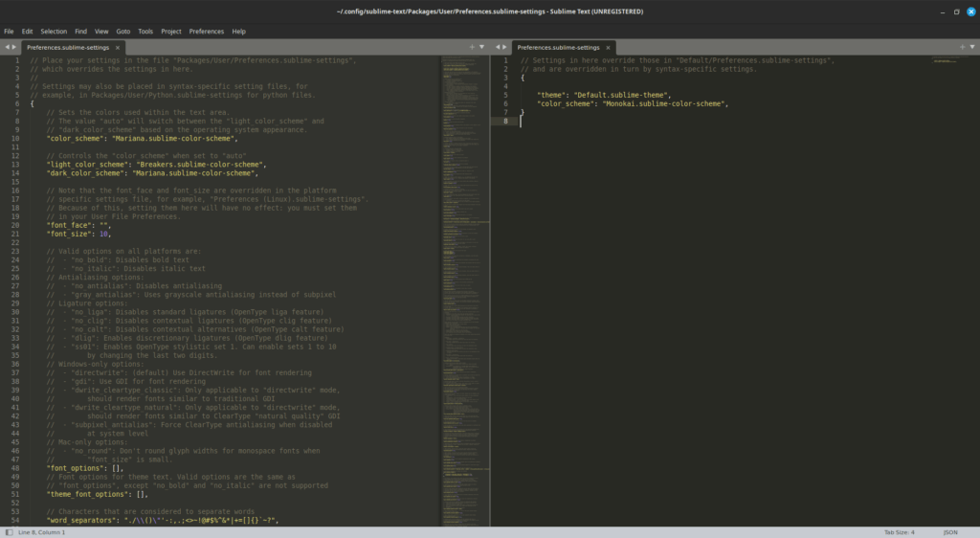Viewport: 980px width, 538px height.
Task: Go to next tab in left pane
Action: 14,47
